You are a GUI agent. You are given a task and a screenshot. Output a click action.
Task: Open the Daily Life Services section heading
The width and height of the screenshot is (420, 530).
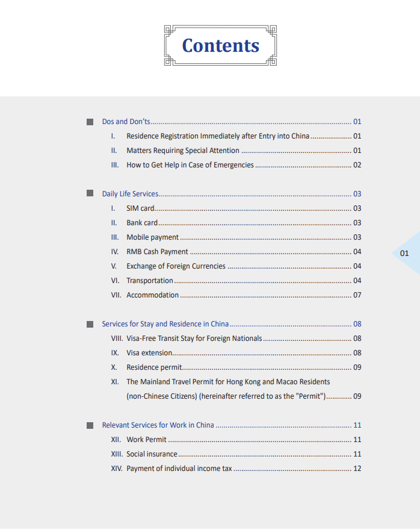click(130, 194)
